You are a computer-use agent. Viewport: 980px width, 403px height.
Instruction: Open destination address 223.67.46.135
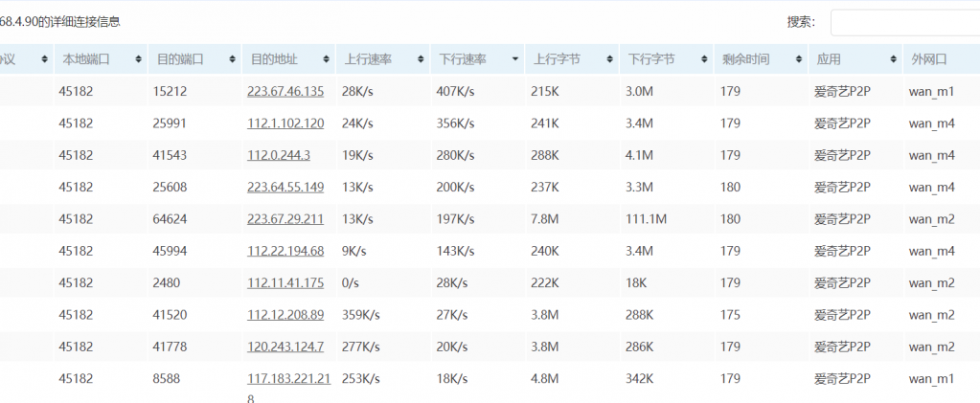click(285, 91)
